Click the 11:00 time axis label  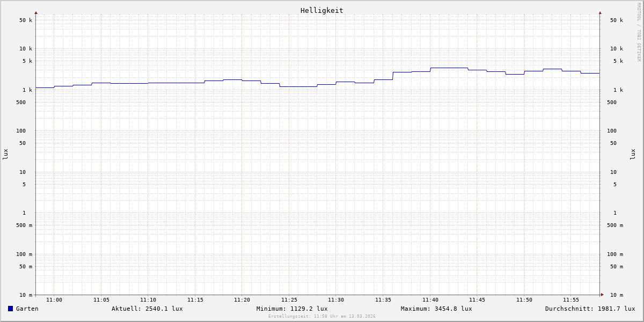click(54, 300)
